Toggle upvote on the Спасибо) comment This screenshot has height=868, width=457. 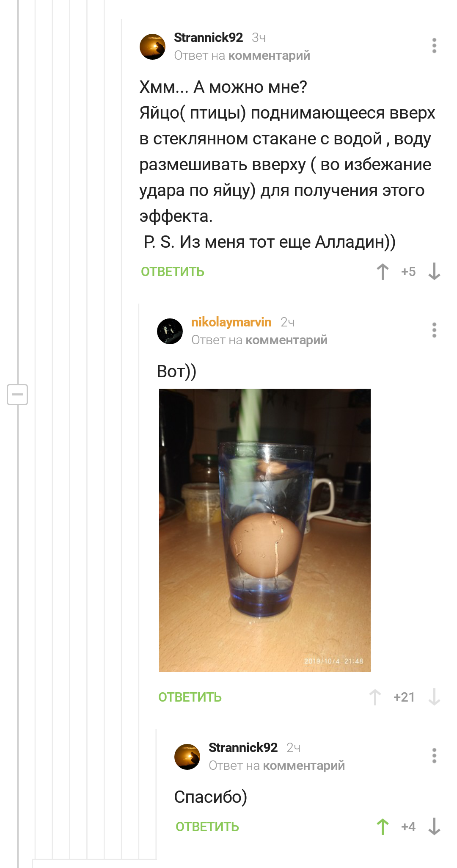(x=383, y=827)
